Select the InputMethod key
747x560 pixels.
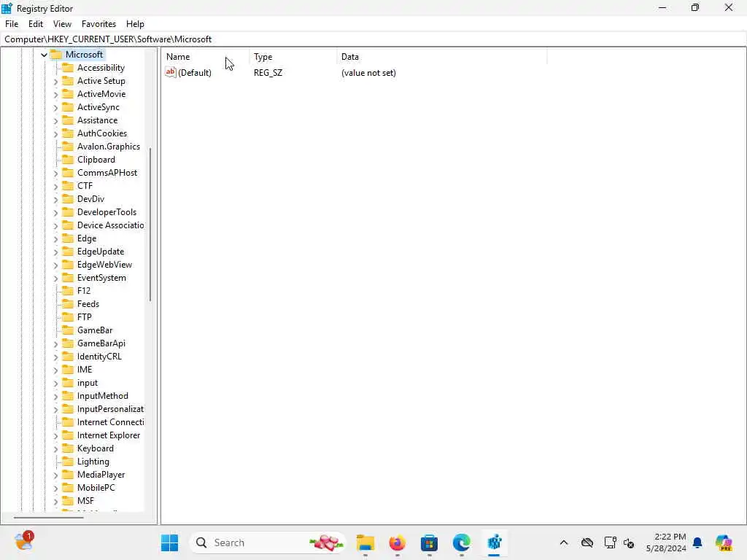point(102,396)
